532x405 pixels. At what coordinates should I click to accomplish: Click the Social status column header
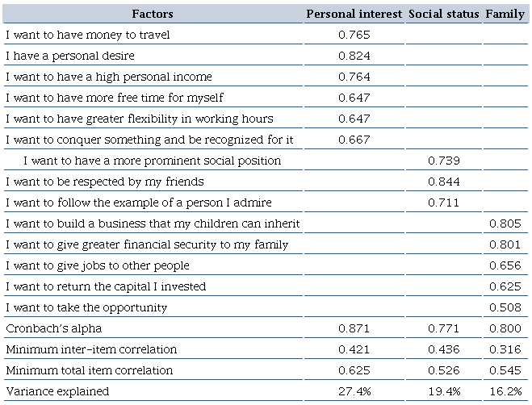click(443, 14)
